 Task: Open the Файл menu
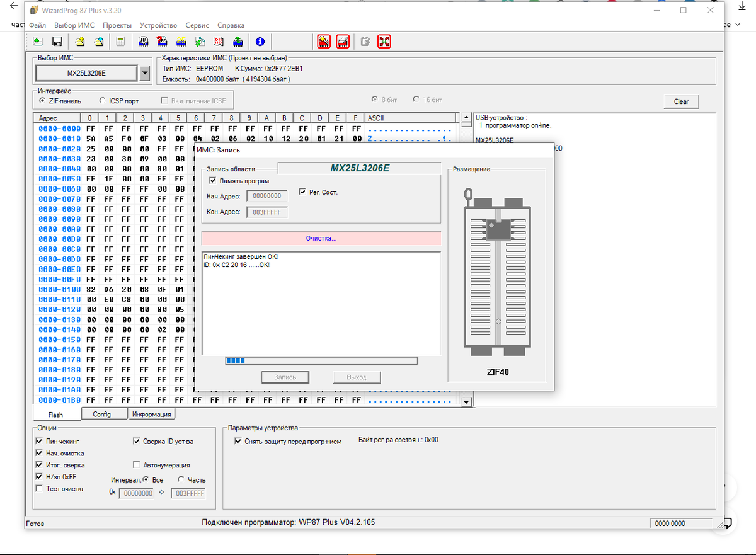(37, 25)
